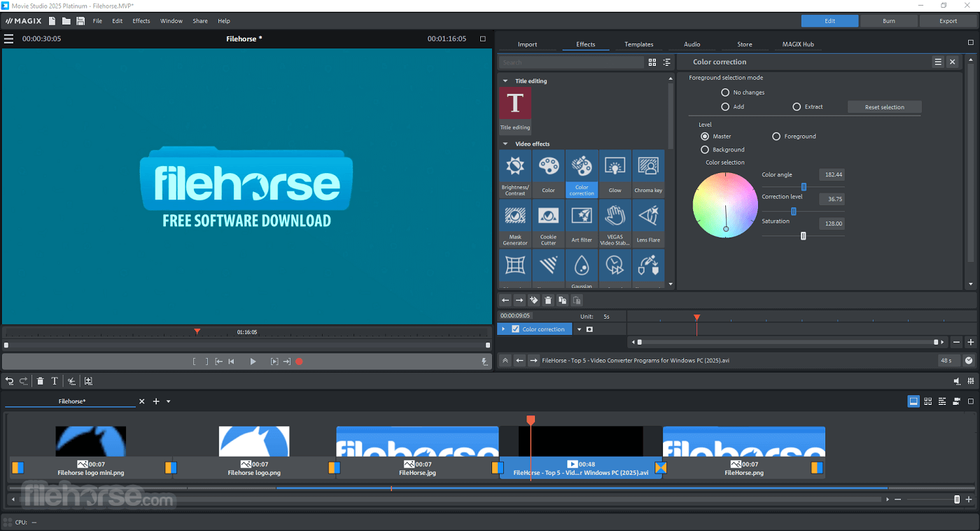Switch to the Audio tab
The height and width of the screenshot is (531, 980).
pos(692,44)
